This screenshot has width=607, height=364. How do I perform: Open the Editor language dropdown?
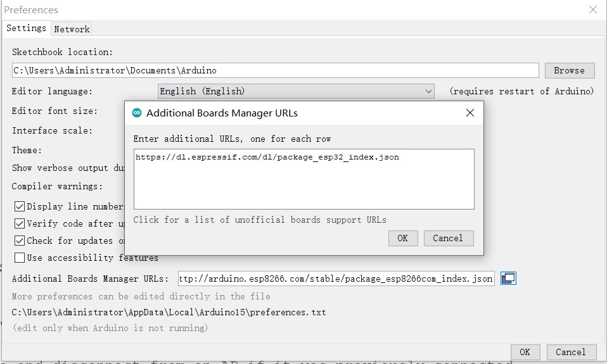pyautogui.click(x=296, y=91)
